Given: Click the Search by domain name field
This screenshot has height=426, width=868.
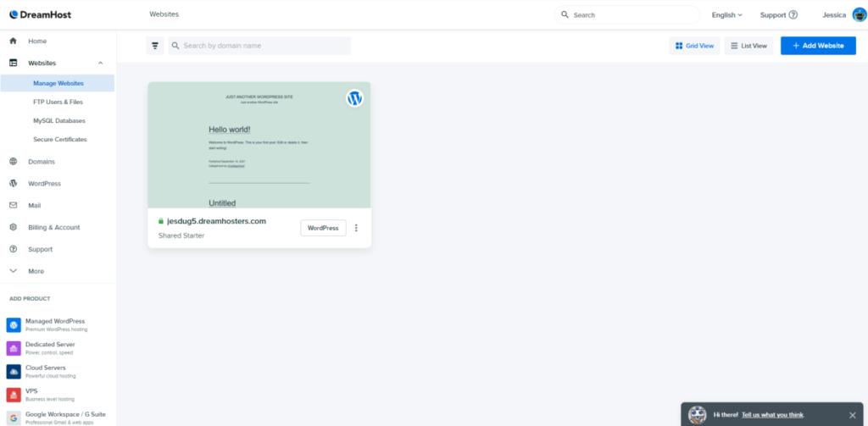Looking at the screenshot, I should pos(259,46).
